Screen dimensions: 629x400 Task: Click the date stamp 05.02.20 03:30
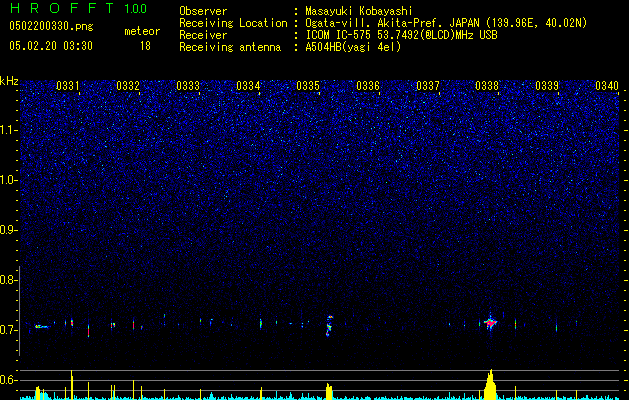[x=51, y=46]
